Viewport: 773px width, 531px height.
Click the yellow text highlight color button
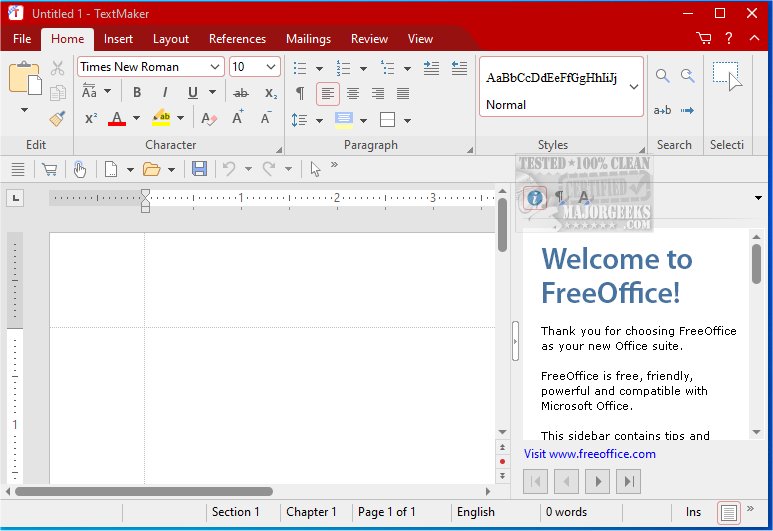[161, 119]
